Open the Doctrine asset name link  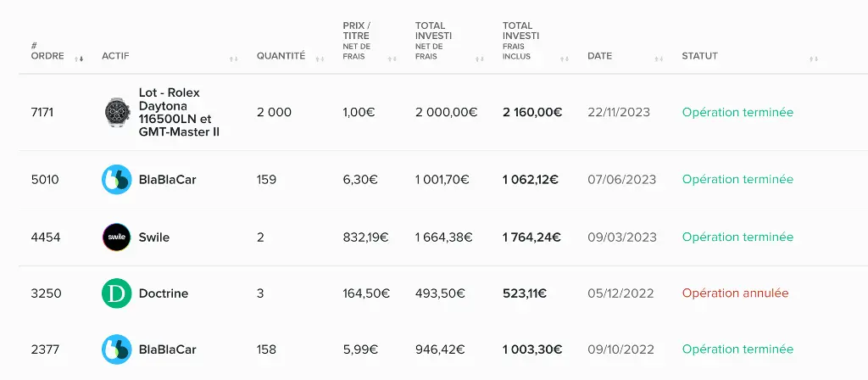click(x=164, y=293)
